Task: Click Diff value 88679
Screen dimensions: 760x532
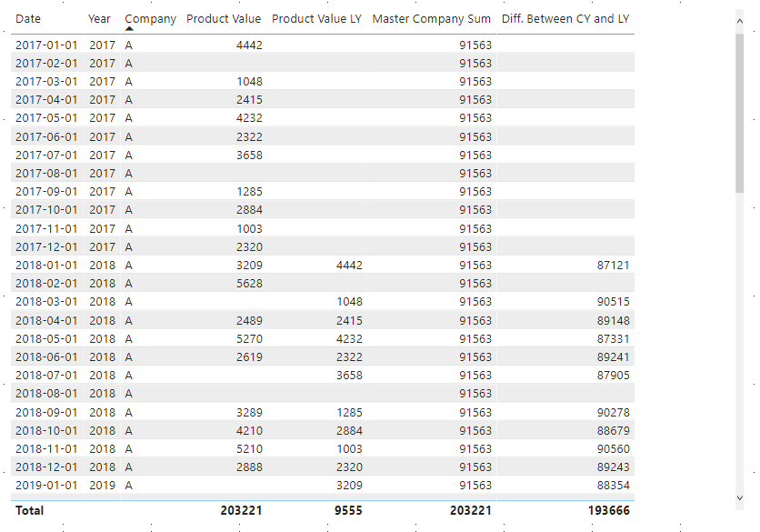Action: pos(613,431)
